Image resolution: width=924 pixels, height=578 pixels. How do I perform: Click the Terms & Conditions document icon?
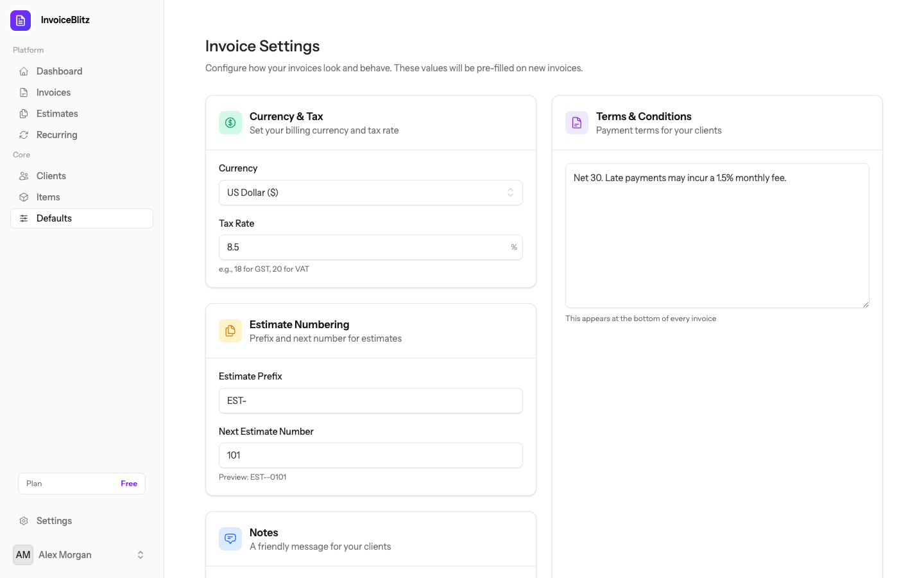576,122
